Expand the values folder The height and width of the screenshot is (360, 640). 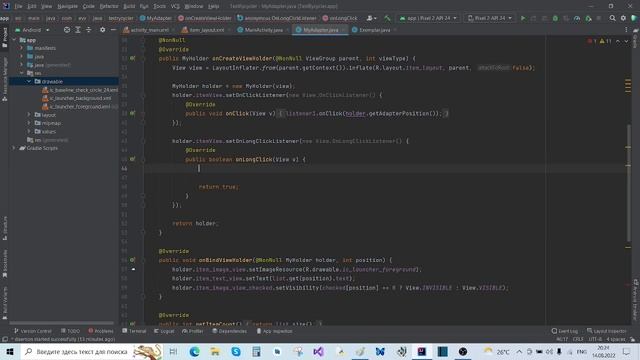click(29, 131)
